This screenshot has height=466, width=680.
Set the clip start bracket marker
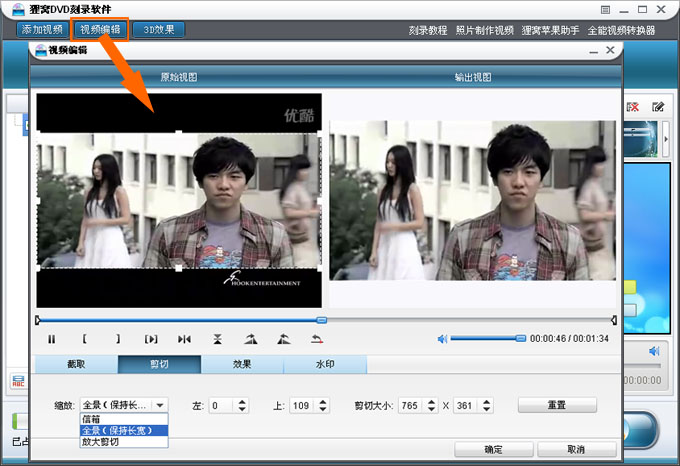85,339
